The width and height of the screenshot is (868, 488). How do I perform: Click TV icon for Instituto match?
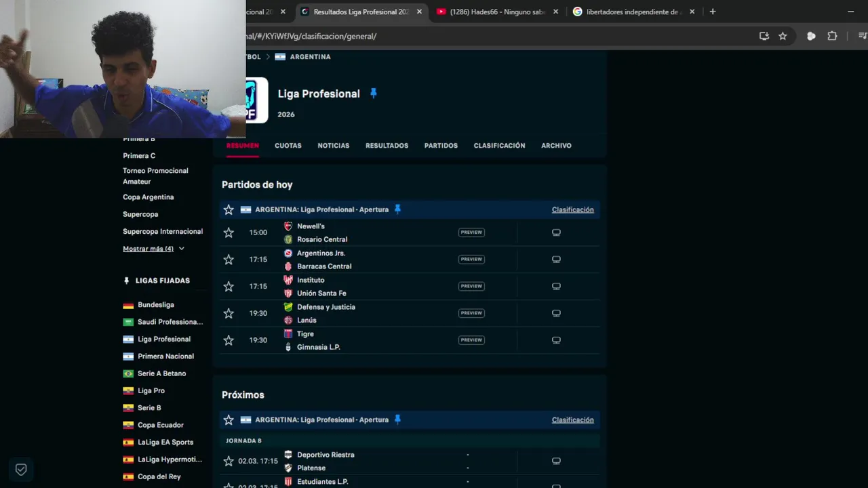click(x=556, y=286)
